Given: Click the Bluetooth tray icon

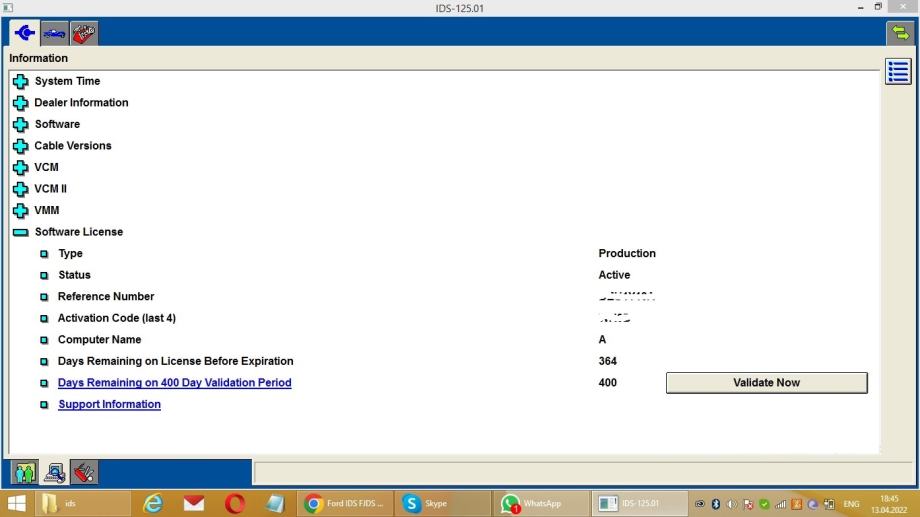Looking at the screenshot, I should click(x=716, y=504).
